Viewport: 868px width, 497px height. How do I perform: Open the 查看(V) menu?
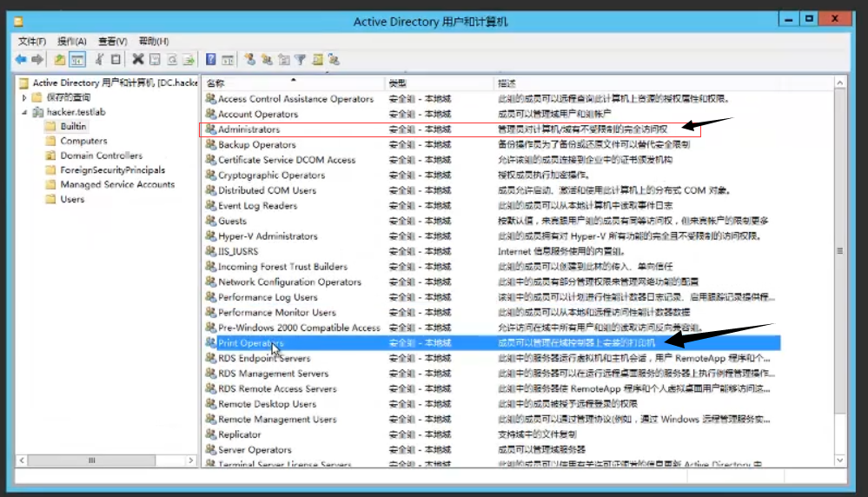[x=113, y=41]
